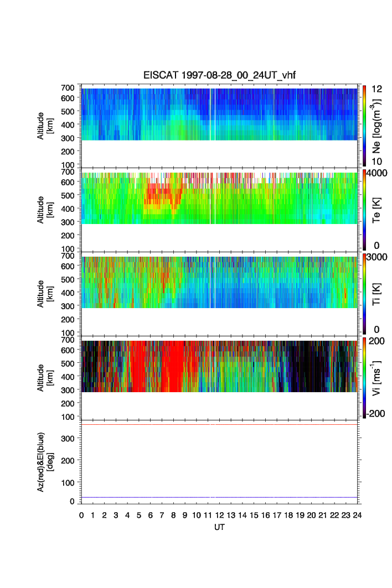This screenshot has height=588, width=392.
Task: Click the plot title EISCAT 1997-08-28_00_24UT_vhf
Action: click(x=220, y=76)
